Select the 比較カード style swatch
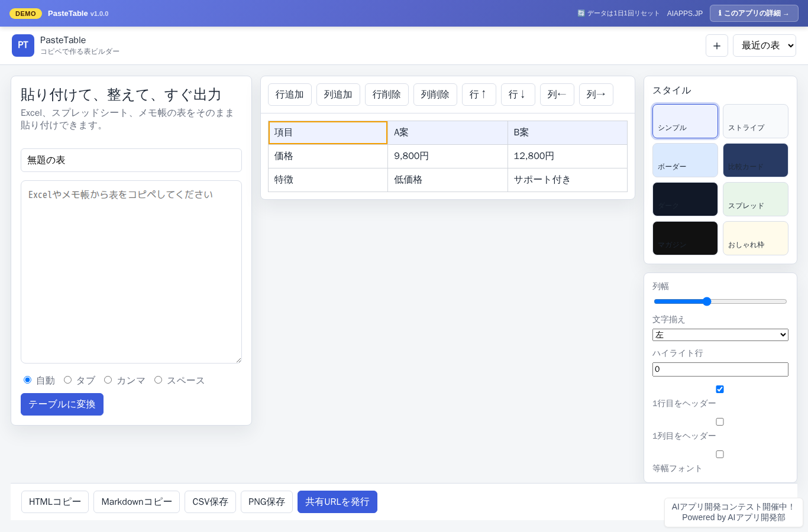 point(755,160)
